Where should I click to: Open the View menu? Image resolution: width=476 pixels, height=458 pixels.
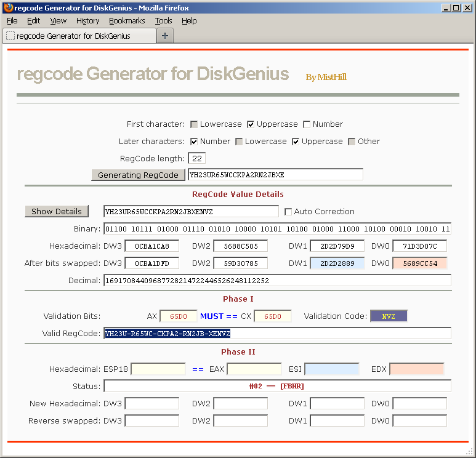(x=58, y=21)
